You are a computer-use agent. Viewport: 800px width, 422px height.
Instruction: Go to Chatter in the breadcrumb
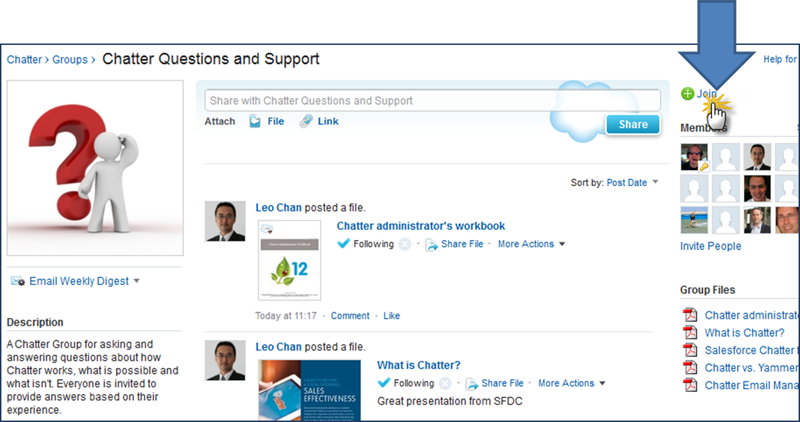[x=25, y=60]
